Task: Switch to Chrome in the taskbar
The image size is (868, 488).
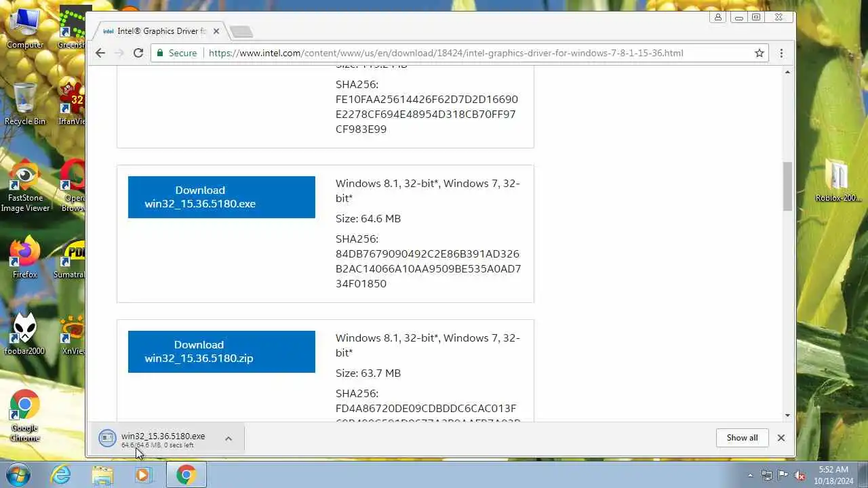Action: [x=186, y=474]
